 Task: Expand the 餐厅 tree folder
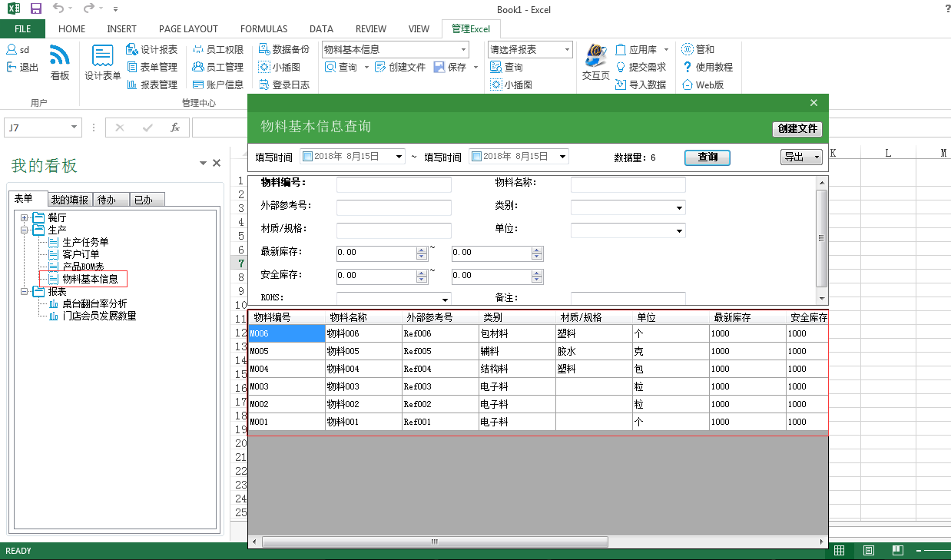pos(25,218)
